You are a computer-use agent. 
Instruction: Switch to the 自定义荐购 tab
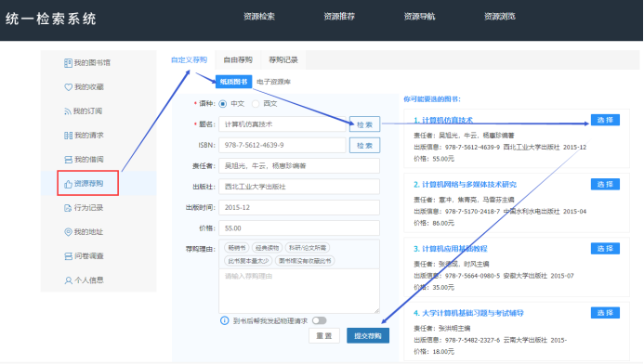(x=189, y=60)
